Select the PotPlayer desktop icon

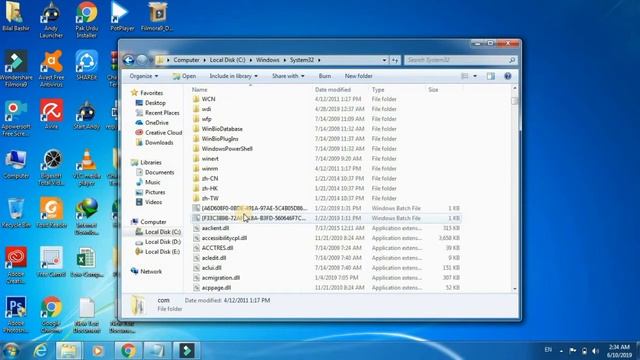[122, 16]
